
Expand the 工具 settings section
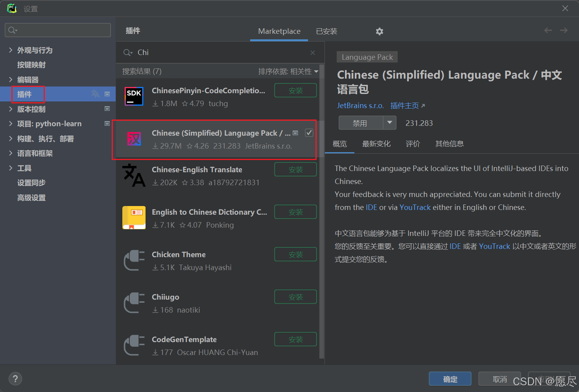point(11,168)
